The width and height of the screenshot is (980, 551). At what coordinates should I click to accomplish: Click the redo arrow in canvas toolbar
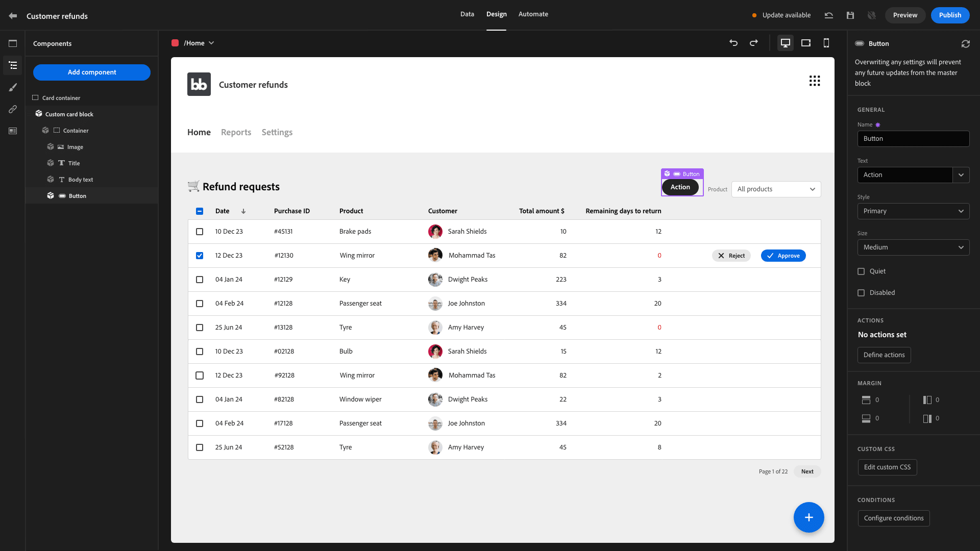[x=753, y=43]
